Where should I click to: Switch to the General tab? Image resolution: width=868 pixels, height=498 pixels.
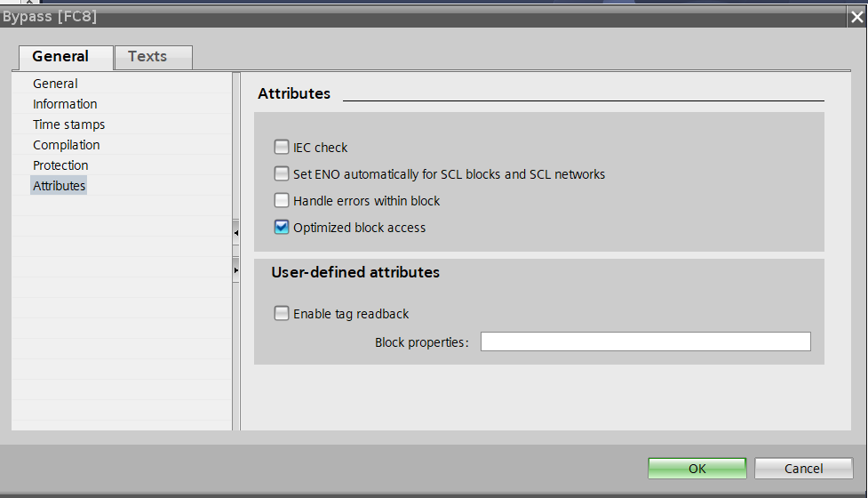[66, 57]
